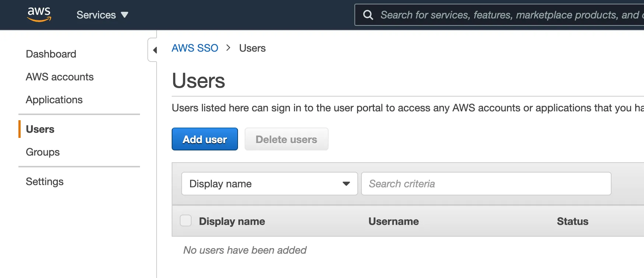Click the Add user button
The image size is (644, 278).
tap(205, 139)
